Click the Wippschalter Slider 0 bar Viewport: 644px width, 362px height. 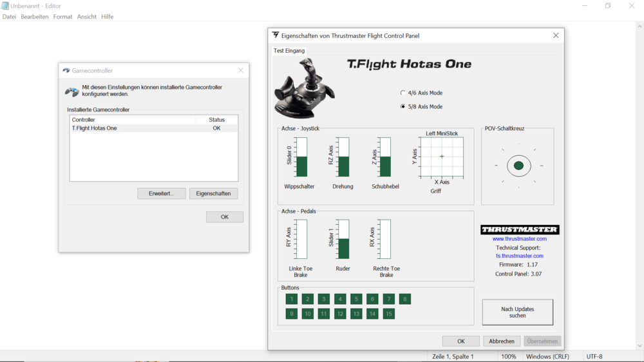(302, 157)
